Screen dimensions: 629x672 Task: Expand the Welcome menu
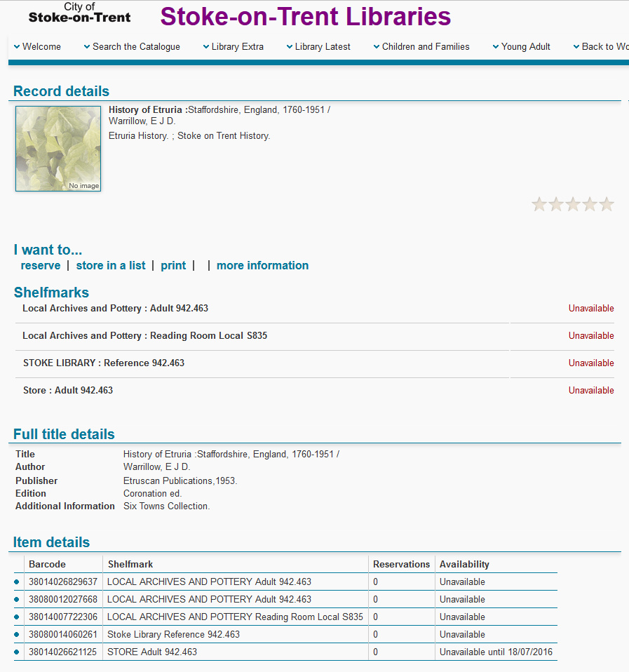click(37, 47)
